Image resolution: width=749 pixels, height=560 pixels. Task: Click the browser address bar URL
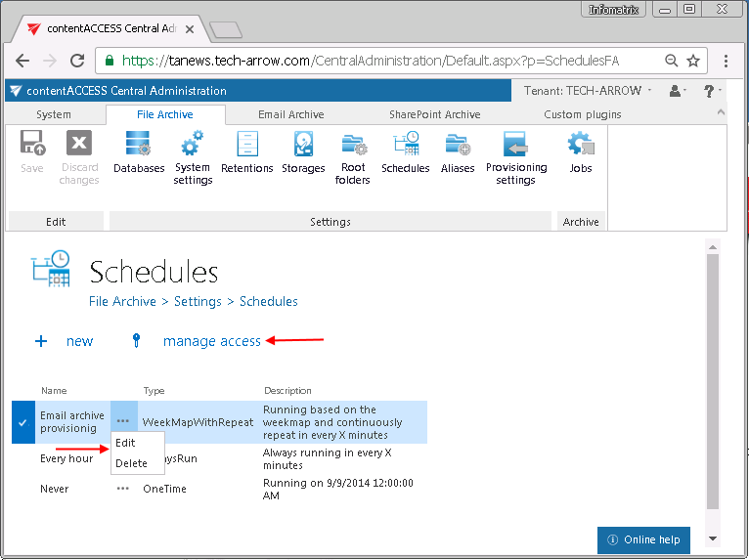(x=370, y=61)
